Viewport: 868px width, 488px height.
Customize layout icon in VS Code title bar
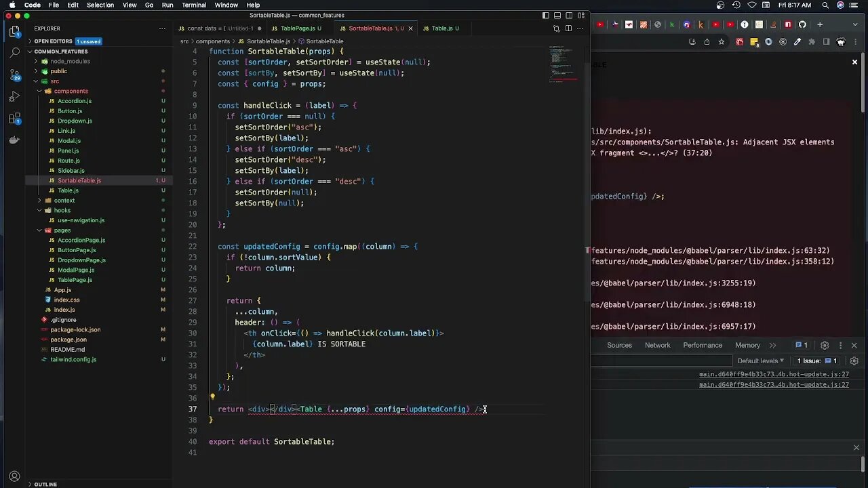(580, 15)
